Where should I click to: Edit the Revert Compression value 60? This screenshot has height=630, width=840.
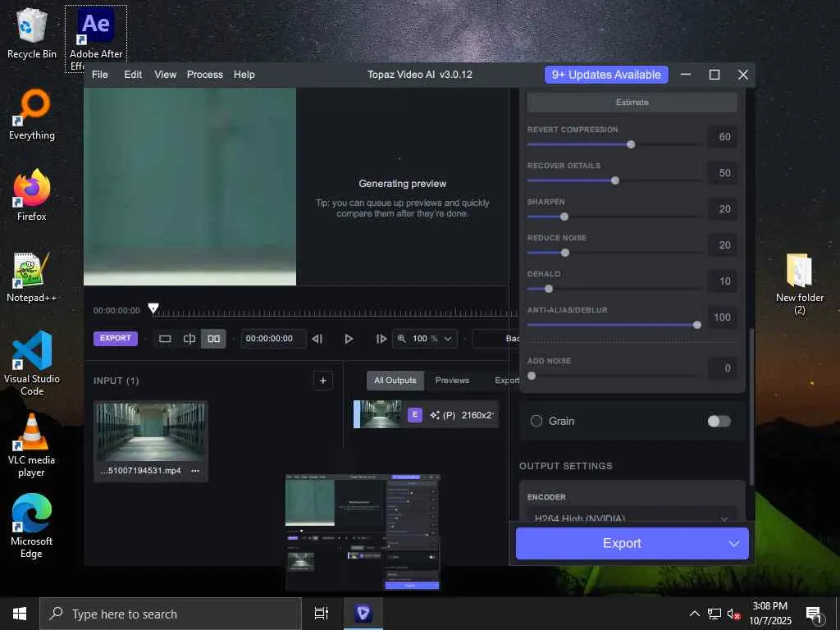point(722,137)
